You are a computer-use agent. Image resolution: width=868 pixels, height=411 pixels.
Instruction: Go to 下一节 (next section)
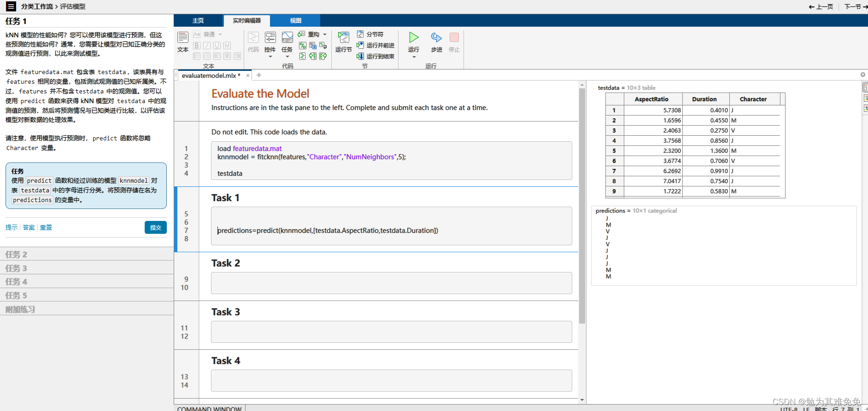click(856, 6)
